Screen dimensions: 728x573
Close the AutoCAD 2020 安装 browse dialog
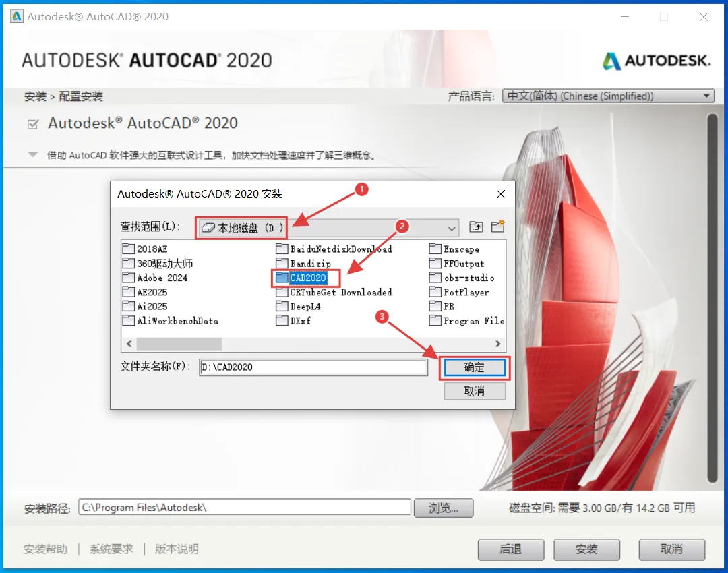(x=500, y=194)
